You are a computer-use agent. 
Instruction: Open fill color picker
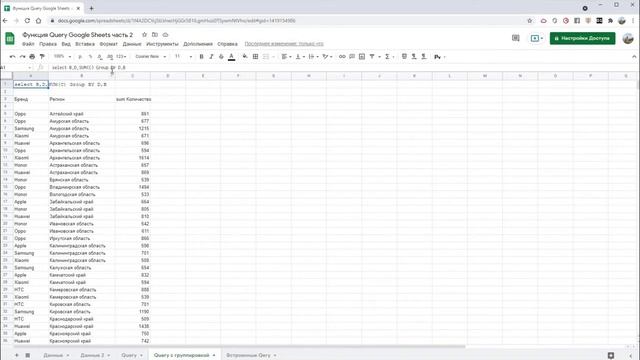pyautogui.click(x=245, y=57)
